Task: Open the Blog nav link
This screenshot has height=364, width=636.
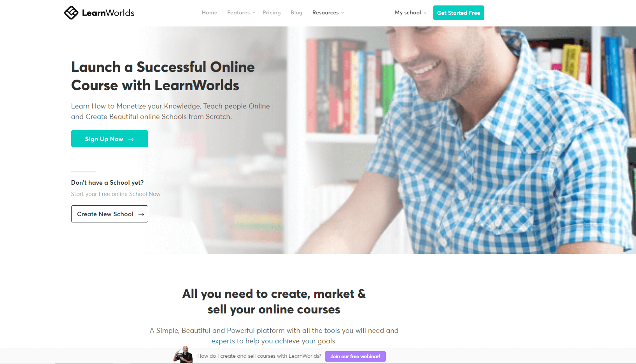Action: click(296, 13)
